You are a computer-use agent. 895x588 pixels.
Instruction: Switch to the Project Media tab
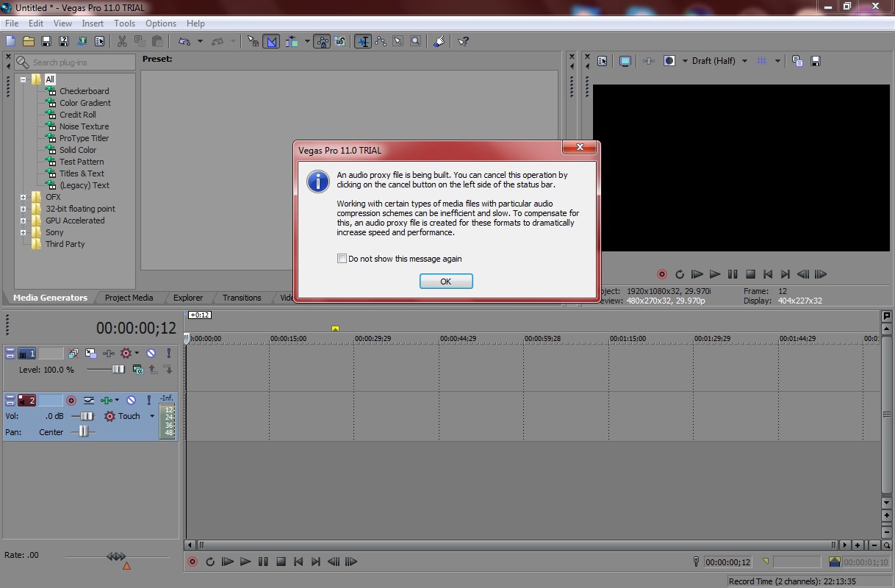tap(129, 298)
